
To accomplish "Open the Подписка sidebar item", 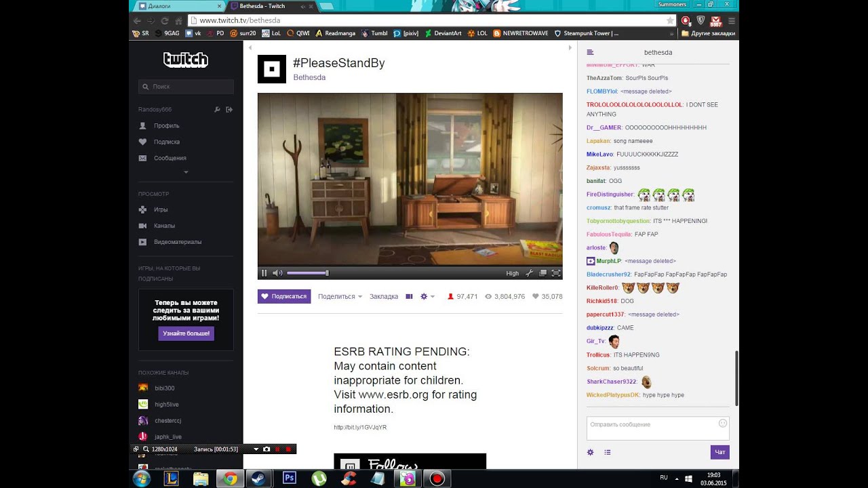I will coord(159,142).
